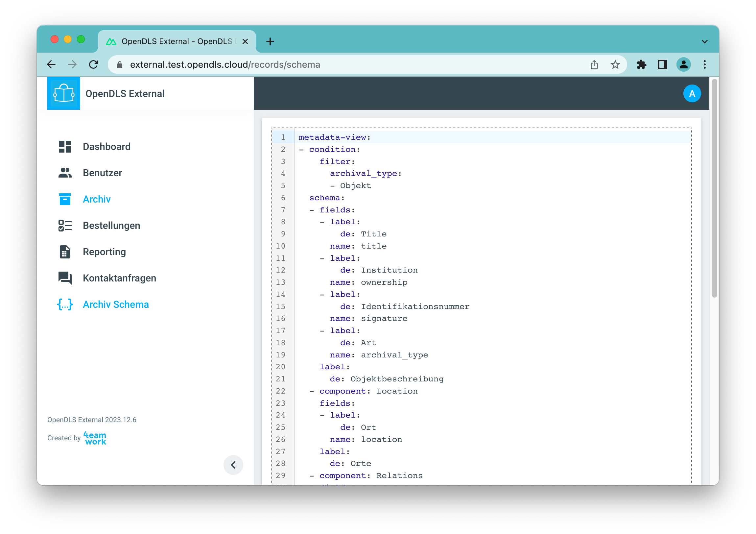The width and height of the screenshot is (756, 534).
Task: Click the 'component: Relations' line
Action: [x=366, y=476]
